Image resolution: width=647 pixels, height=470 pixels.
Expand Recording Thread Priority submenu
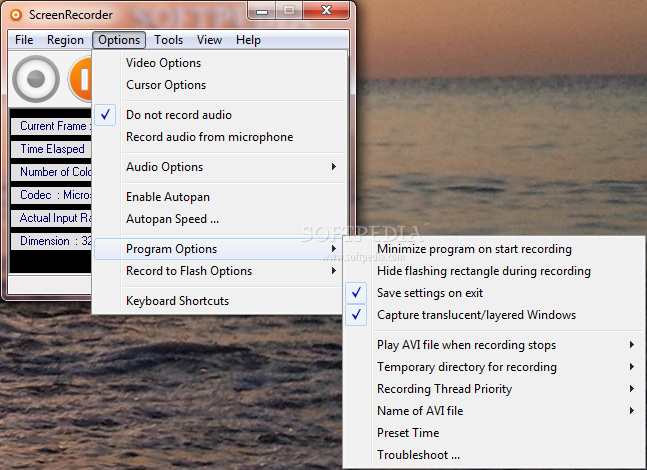click(x=494, y=389)
